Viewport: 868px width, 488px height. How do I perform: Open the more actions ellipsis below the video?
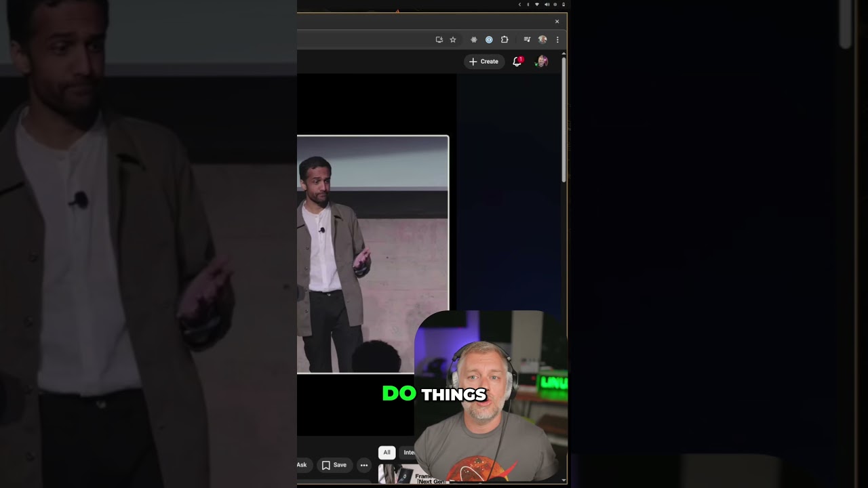[364, 465]
